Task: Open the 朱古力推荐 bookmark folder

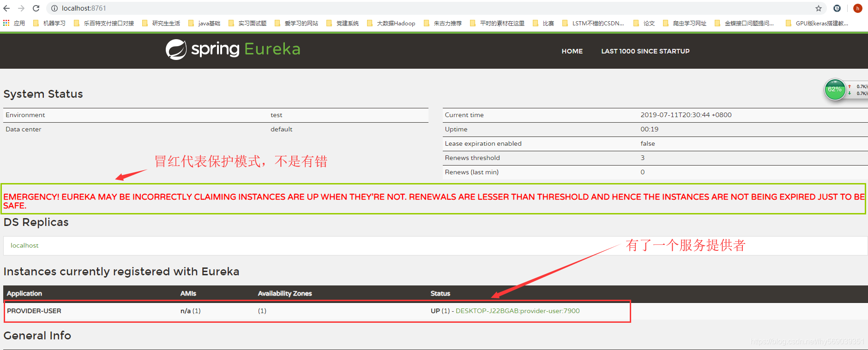Action: [443, 23]
